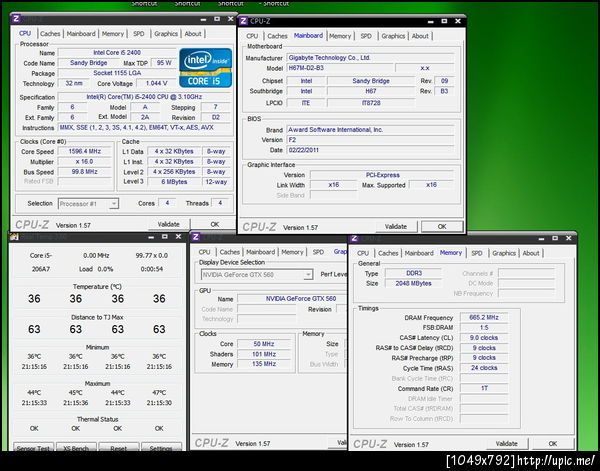Start the Sensor Test in Real Temp
The height and width of the screenshot is (471, 600).
[x=33, y=448]
